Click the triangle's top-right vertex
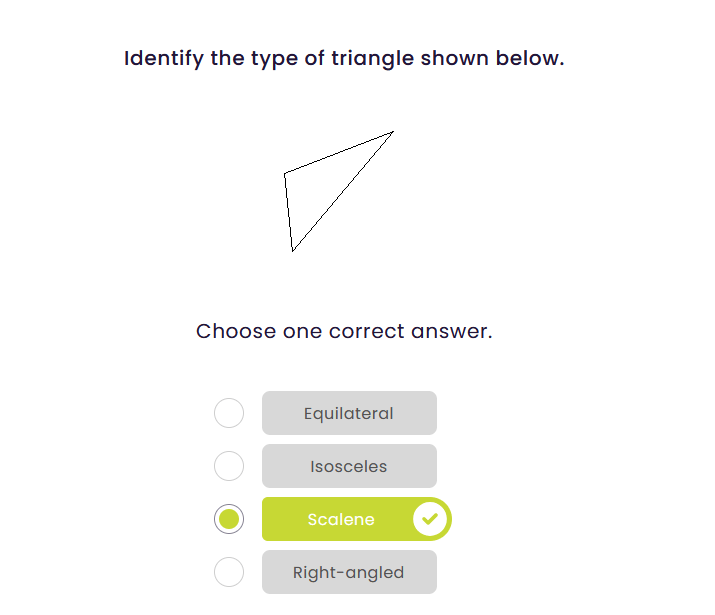The image size is (715, 615). click(x=393, y=131)
